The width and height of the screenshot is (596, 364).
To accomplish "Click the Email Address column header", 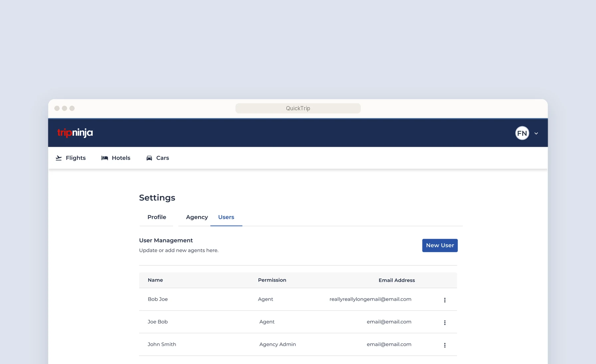I will [x=397, y=280].
